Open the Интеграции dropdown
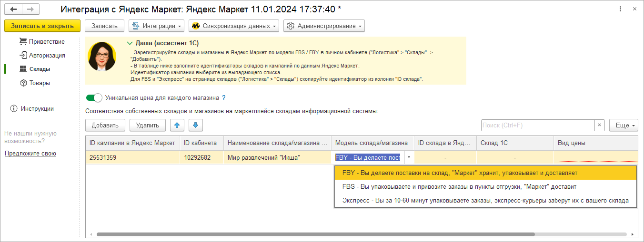 click(157, 26)
